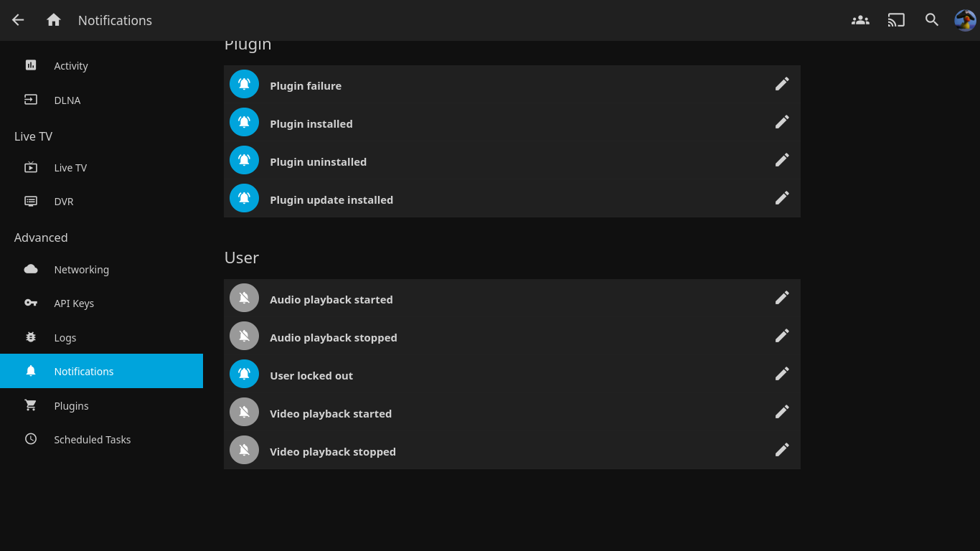Open the user profile avatar
This screenshot has width=980, height=551.
965,20
